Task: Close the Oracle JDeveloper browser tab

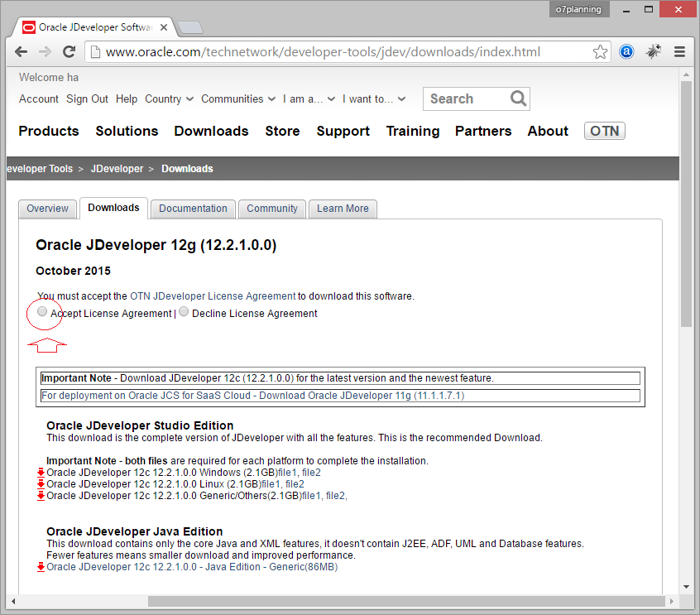Action: [164, 27]
